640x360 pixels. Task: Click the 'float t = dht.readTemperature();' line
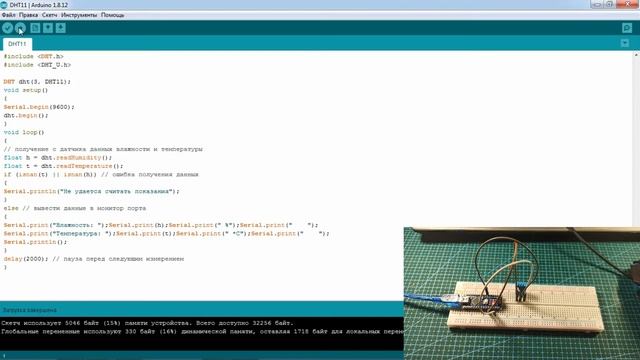(x=63, y=166)
